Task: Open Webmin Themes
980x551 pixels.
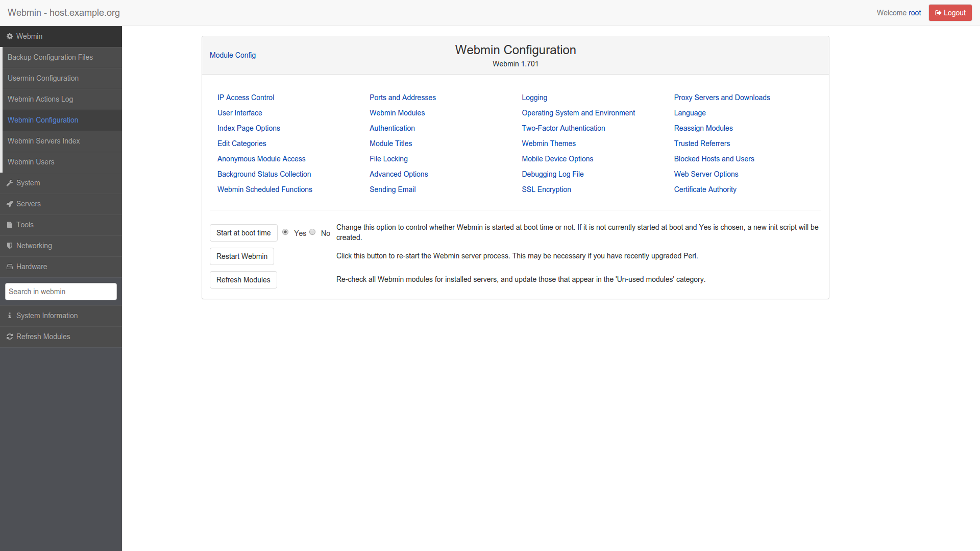Action: tap(549, 143)
